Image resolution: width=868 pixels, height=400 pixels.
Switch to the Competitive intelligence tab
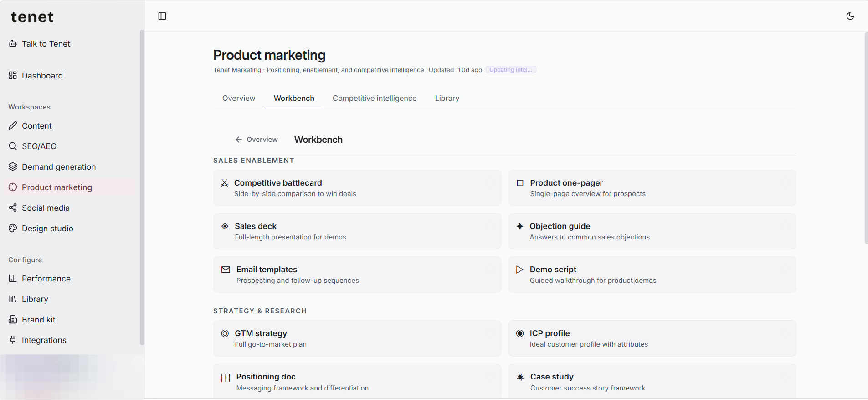pyautogui.click(x=375, y=98)
